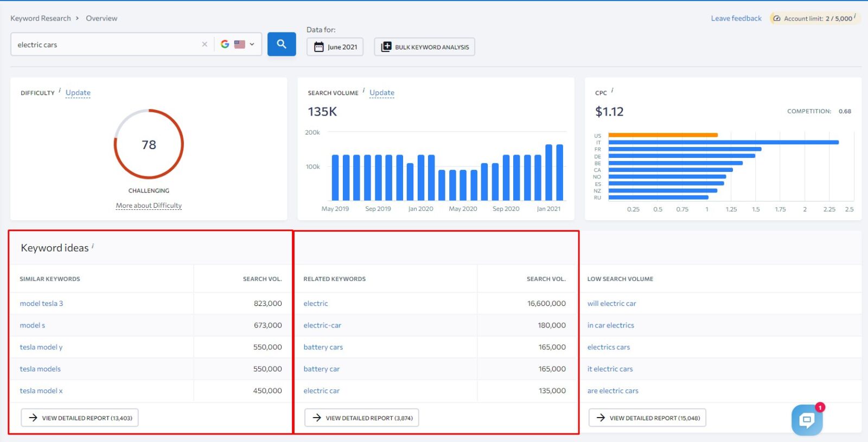Click the IT bar in CPC chart
This screenshot has height=442, width=868.
pos(724,142)
